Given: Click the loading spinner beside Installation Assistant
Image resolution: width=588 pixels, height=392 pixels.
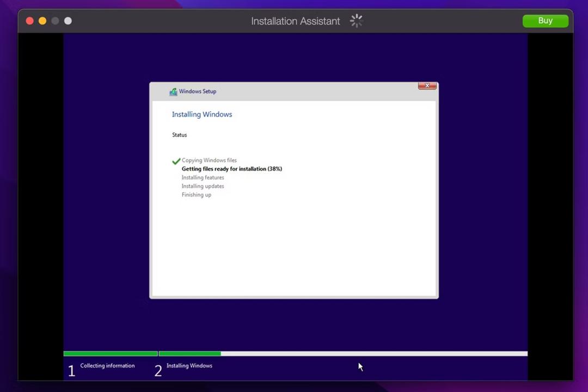Looking at the screenshot, I should point(356,21).
